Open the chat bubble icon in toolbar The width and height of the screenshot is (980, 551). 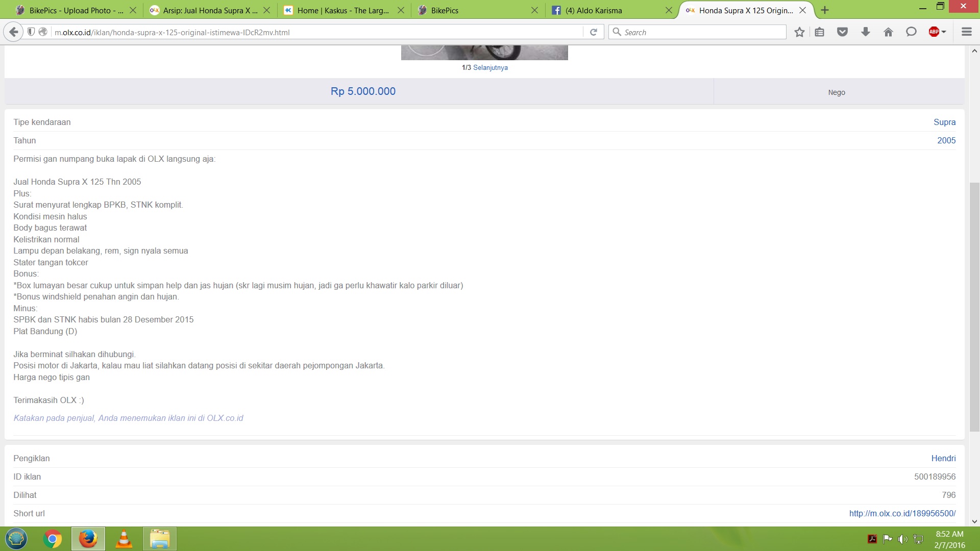[x=911, y=32]
